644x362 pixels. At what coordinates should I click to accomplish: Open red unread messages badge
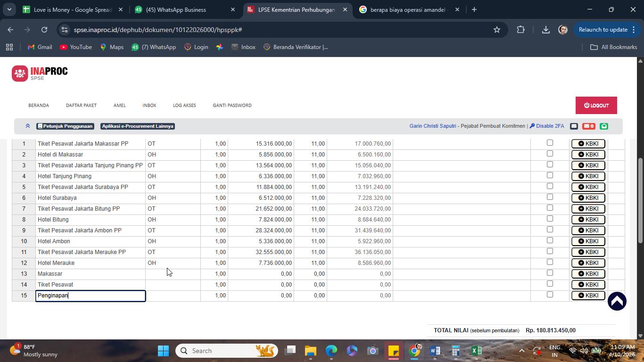pyautogui.click(x=589, y=126)
